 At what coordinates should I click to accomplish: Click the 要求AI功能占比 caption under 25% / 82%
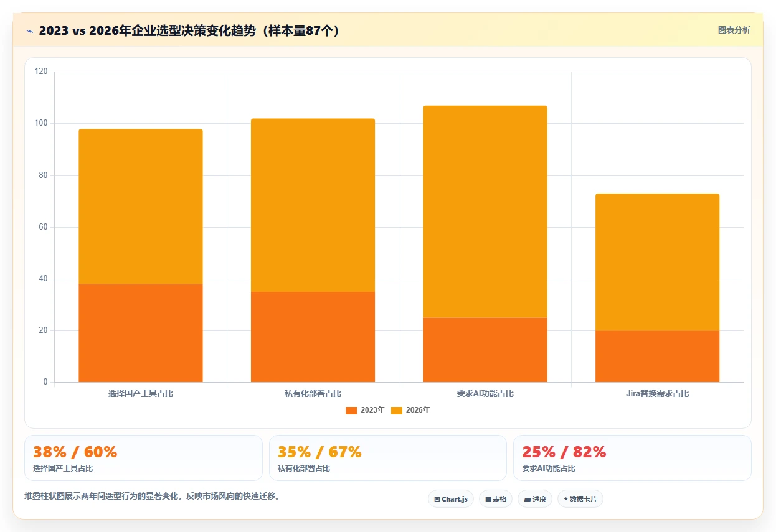[549, 469]
